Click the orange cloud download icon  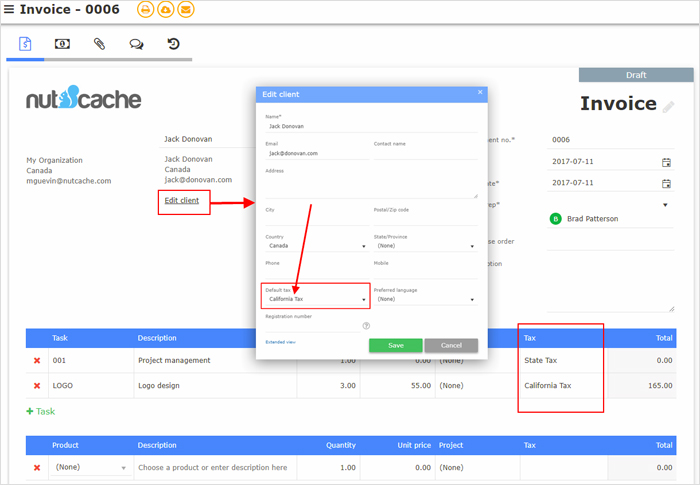pyautogui.click(x=165, y=10)
